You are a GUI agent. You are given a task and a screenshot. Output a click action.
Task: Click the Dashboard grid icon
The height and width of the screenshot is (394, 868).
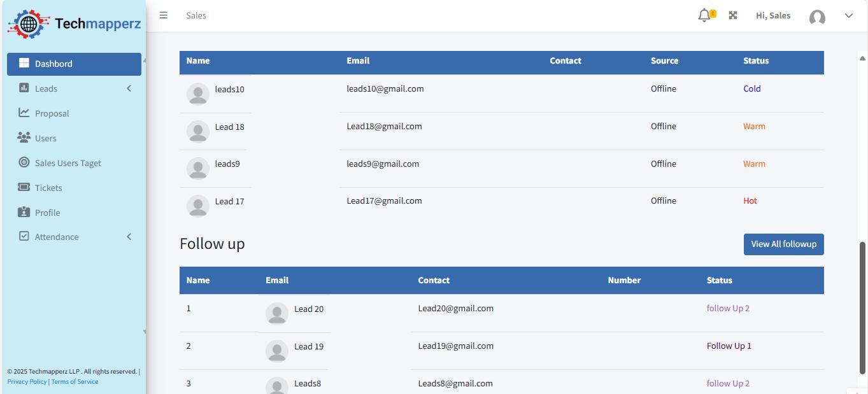(24, 63)
